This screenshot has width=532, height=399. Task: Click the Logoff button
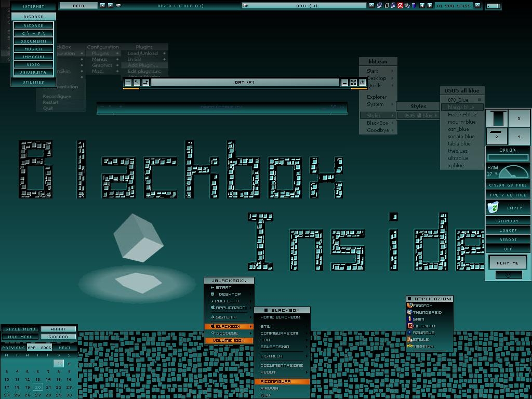click(508, 230)
